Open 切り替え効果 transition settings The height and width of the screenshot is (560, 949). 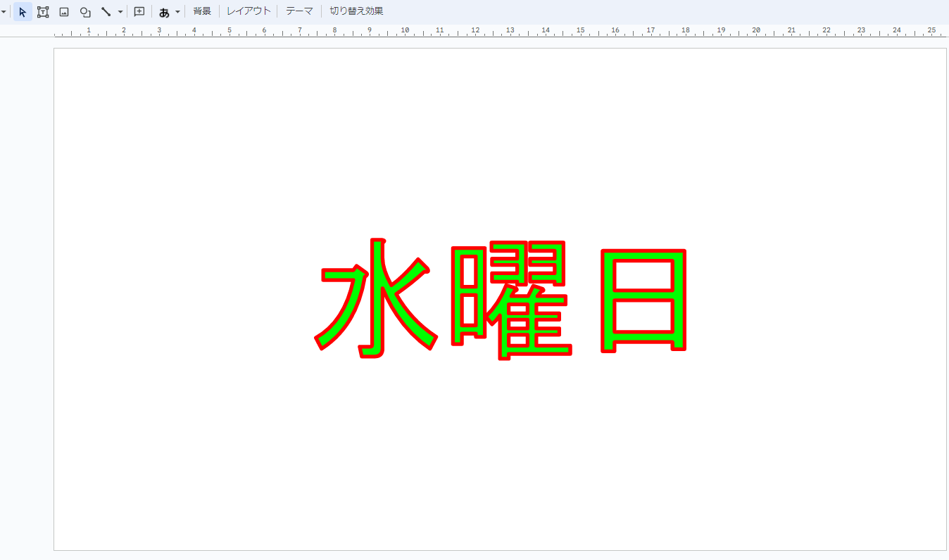[357, 11]
